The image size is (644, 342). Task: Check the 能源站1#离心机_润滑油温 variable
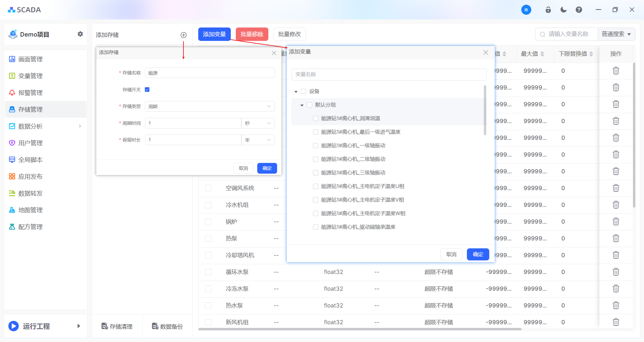(315, 118)
